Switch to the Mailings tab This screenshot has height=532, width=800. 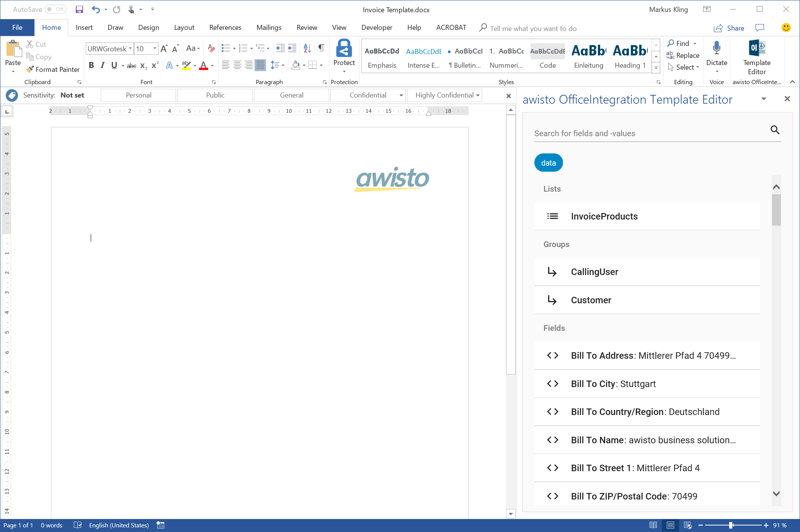[269, 28]
